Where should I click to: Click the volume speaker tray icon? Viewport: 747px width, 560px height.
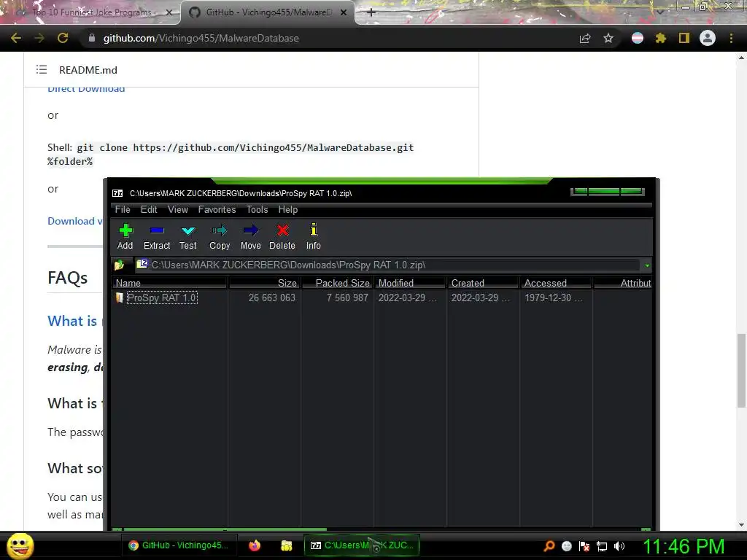[619, 546]
